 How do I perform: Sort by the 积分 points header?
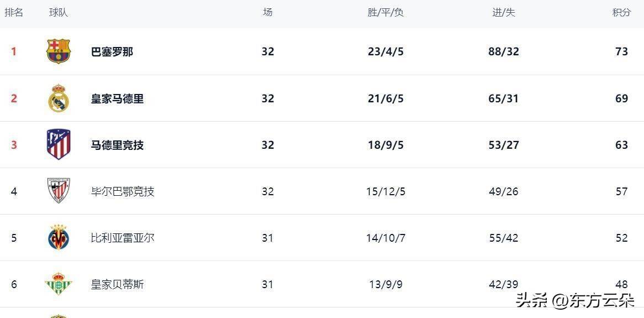coord(621,12)
